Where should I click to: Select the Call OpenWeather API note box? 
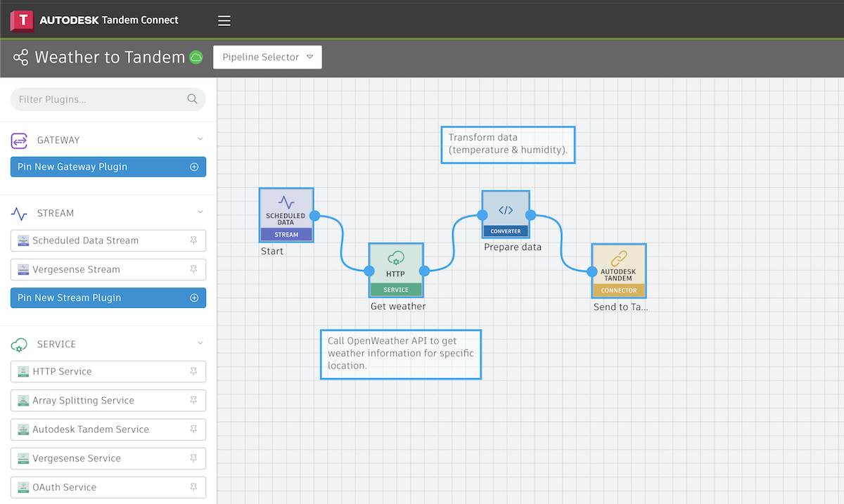coord(401,354)
